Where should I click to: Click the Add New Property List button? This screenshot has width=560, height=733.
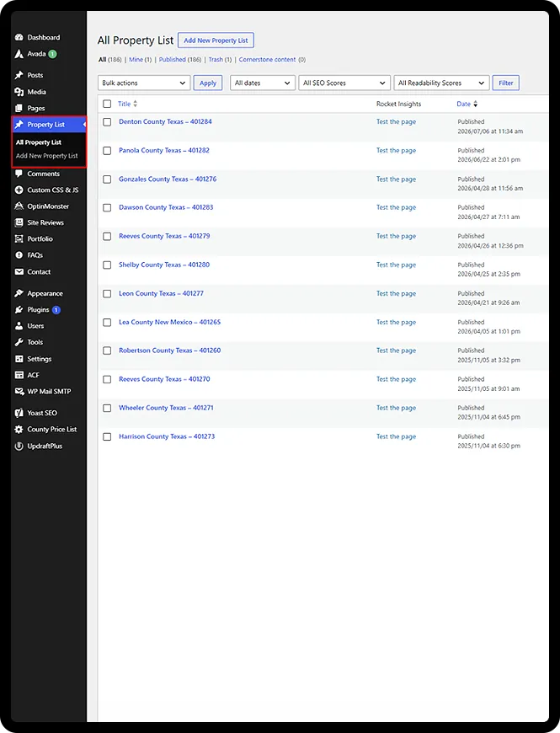(216, 40)
